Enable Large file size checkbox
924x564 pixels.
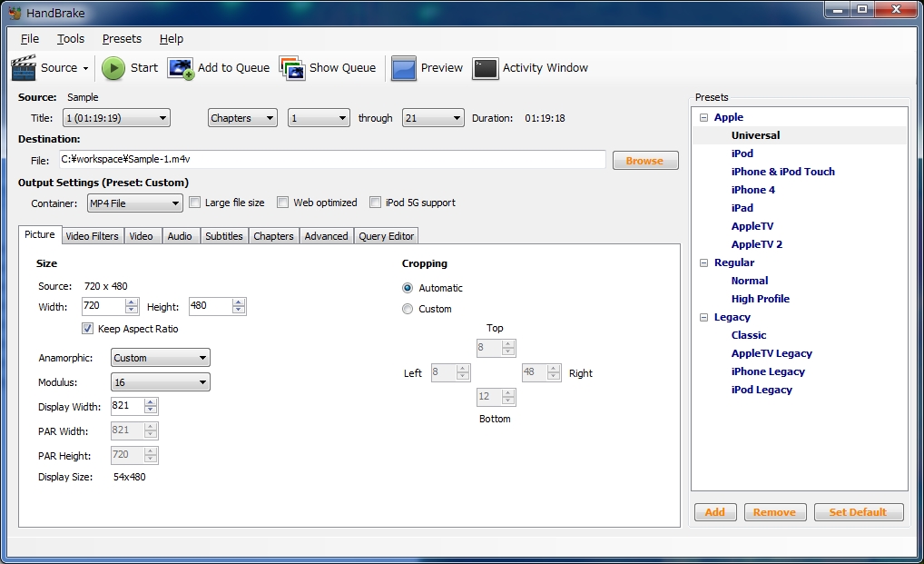[x=194, y=203]
